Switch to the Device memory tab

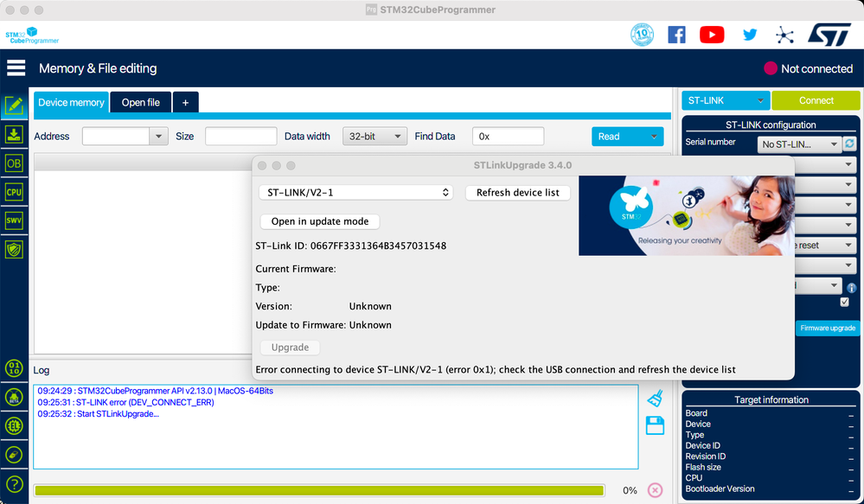point(71,103)
